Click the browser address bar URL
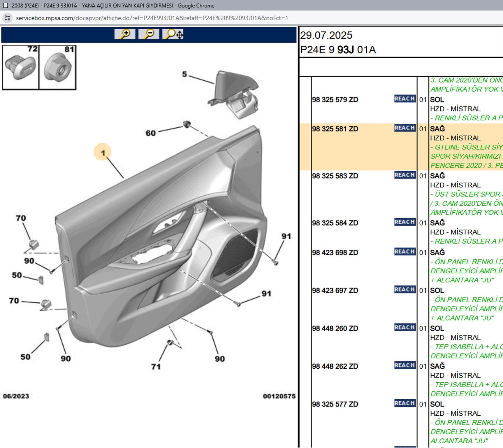Image resolution: width=503 pixels, height=448 pixels. click(x=152, y=18)
